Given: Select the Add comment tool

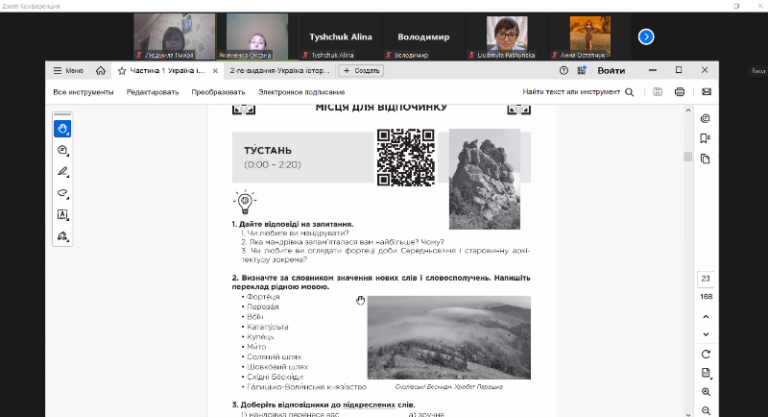Looking at the screenshot, I should [62, 151].
